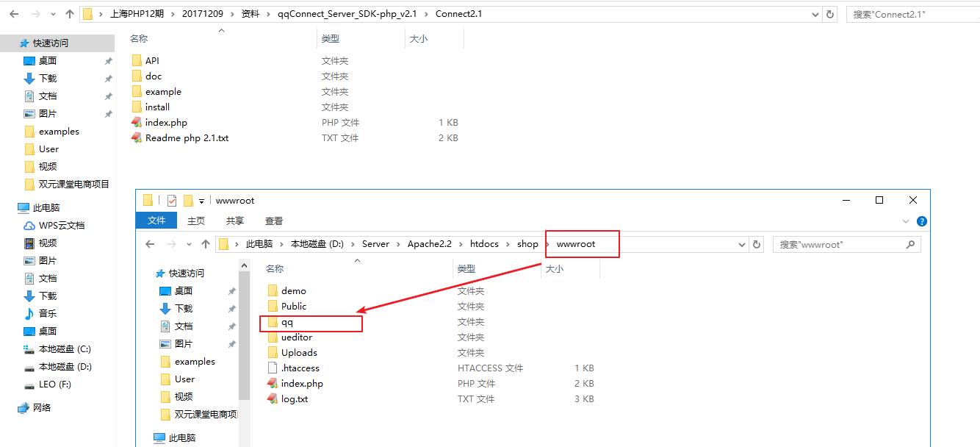Click the Help question mark icon
This screenshot has width=980, height=447.
922,221
